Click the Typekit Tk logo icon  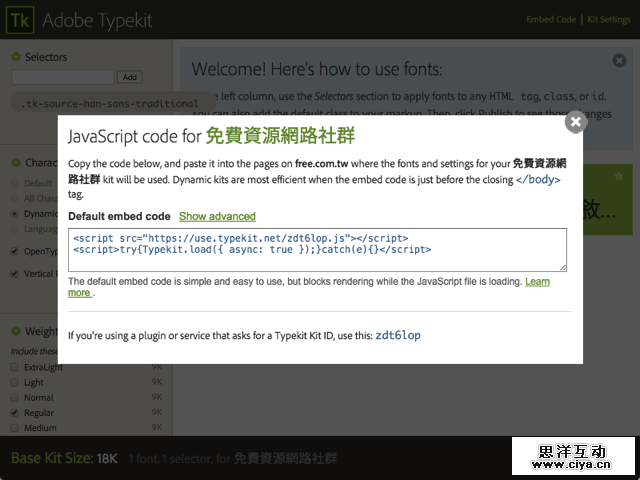click(20, 20)
